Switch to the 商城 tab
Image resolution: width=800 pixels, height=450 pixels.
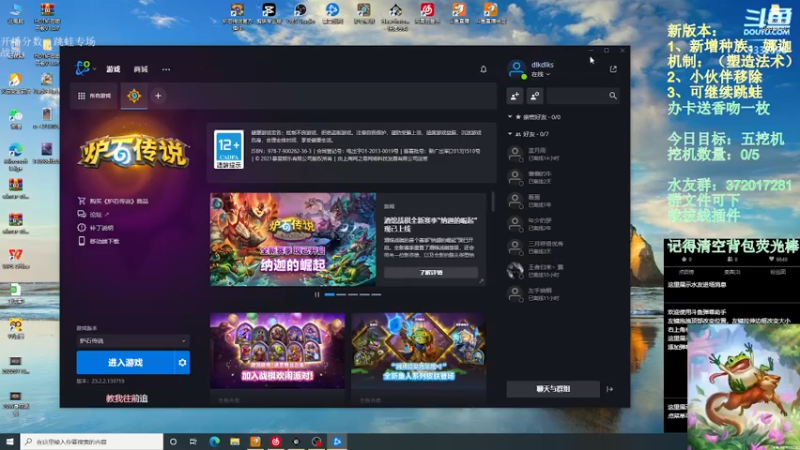[x=141, y=69]
